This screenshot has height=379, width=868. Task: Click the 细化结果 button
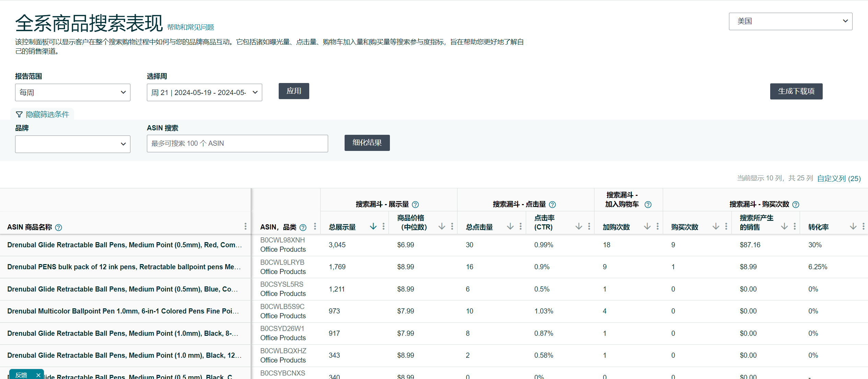367,143
